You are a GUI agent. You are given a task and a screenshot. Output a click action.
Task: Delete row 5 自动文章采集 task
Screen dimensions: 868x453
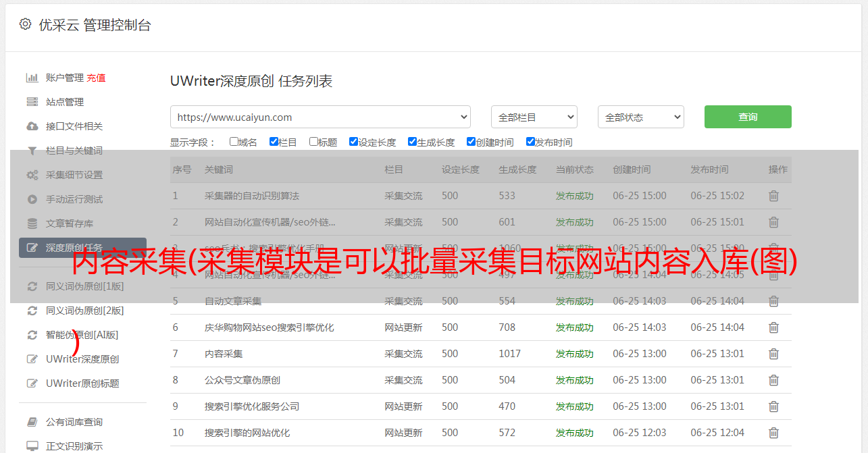coord(774,301)
